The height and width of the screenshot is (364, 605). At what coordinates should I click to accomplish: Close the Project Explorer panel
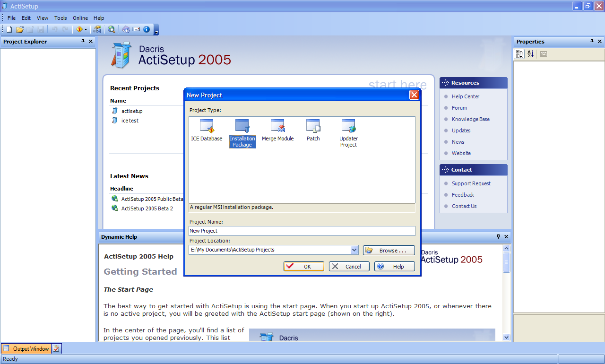point(91,42)
